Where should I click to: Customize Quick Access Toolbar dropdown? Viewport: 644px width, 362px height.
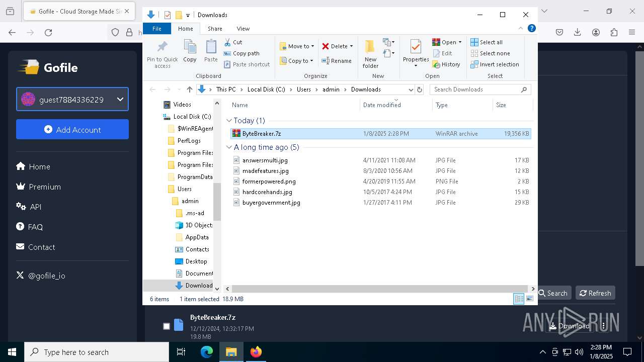(188, 15)
